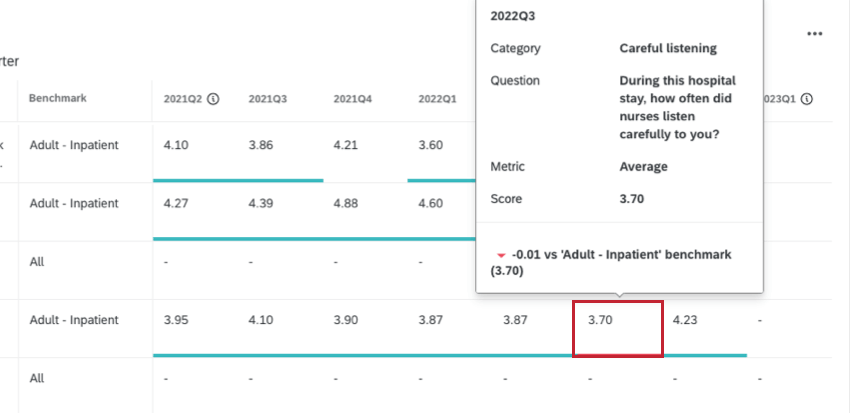The image size is (850, 413).
Task: Click the 4.60 score cell
Action: (x=431, y=203)
